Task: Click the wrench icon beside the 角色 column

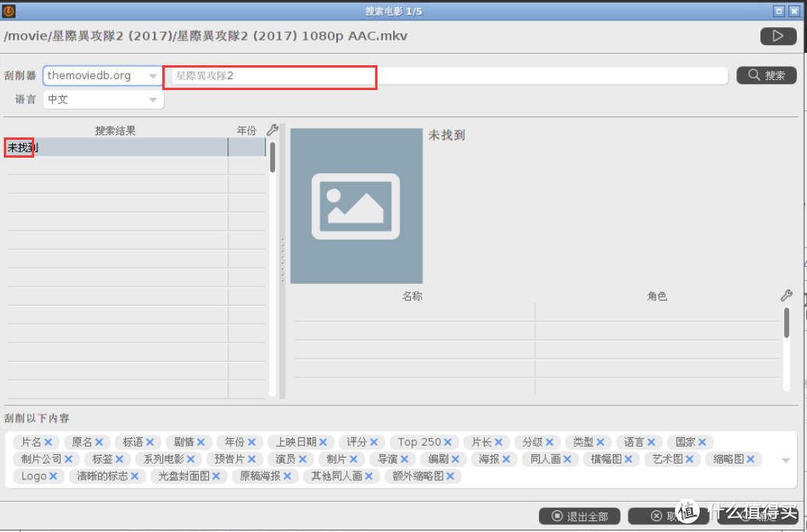Action: [x=786, y=296]
